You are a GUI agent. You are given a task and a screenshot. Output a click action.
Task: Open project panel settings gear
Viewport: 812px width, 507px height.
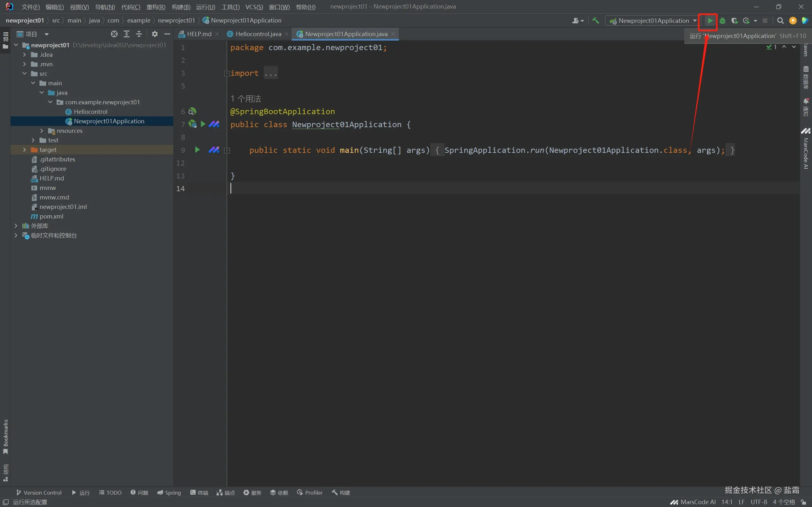coord(155,34)
